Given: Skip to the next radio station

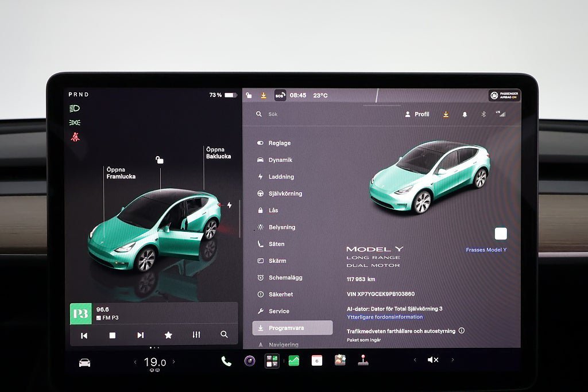Looking at the screenshot, I should [x=140, y=335].
